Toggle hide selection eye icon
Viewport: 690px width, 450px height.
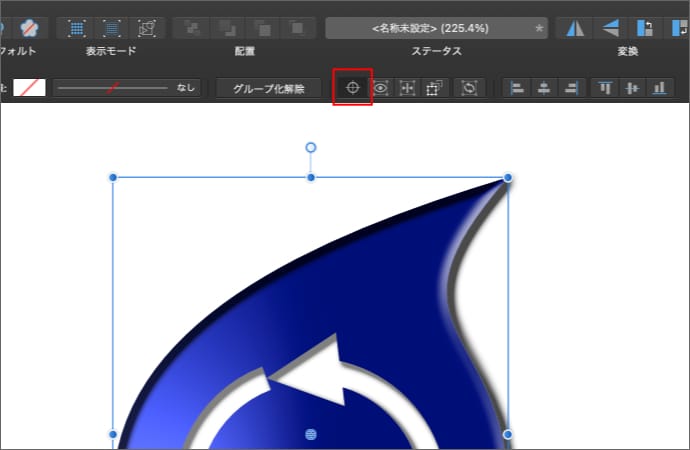380,88
